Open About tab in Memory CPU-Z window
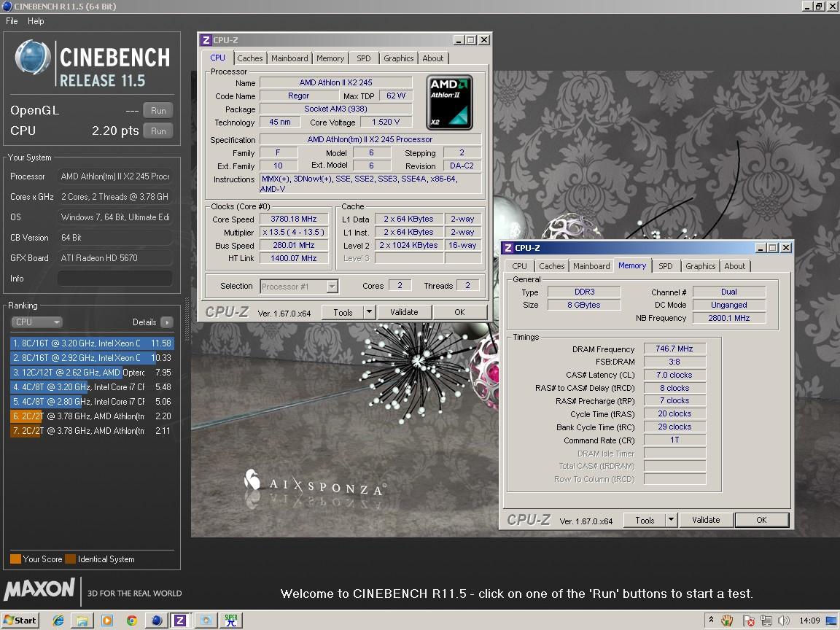The image size is (840, 630). pos(734,265)
